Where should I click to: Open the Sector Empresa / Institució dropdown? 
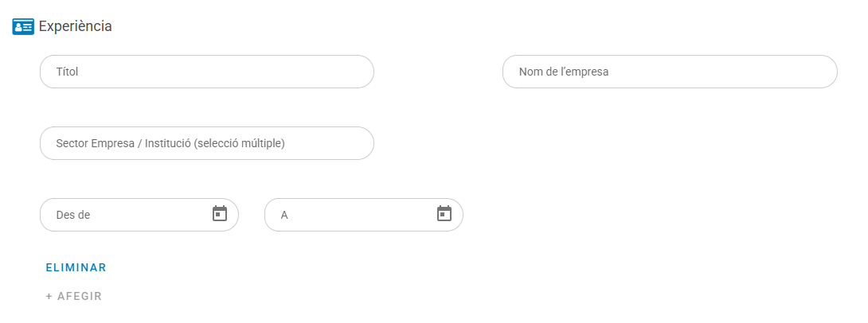click(x=206, y=143)
